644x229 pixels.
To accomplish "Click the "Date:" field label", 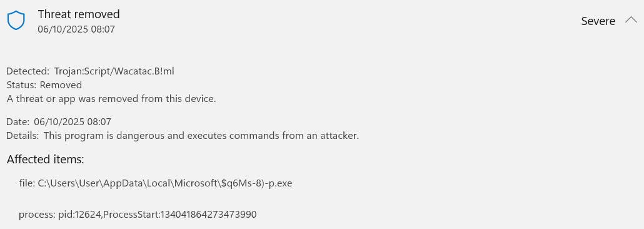I will [18, 121].
